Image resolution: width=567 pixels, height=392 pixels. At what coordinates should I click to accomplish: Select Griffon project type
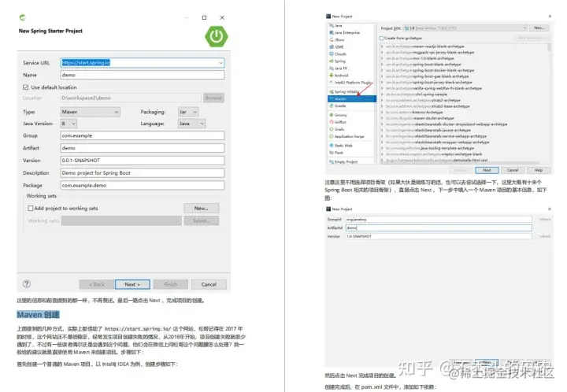(338, 122)
